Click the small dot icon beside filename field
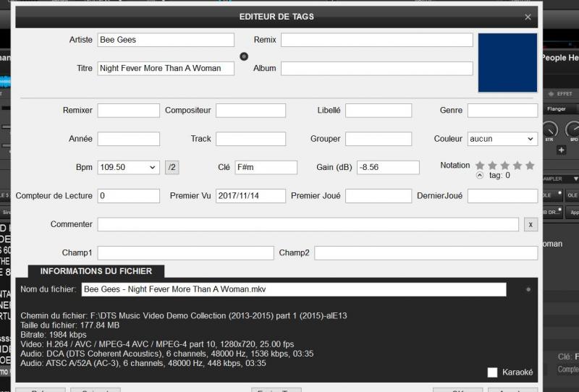 click(528, 290)
